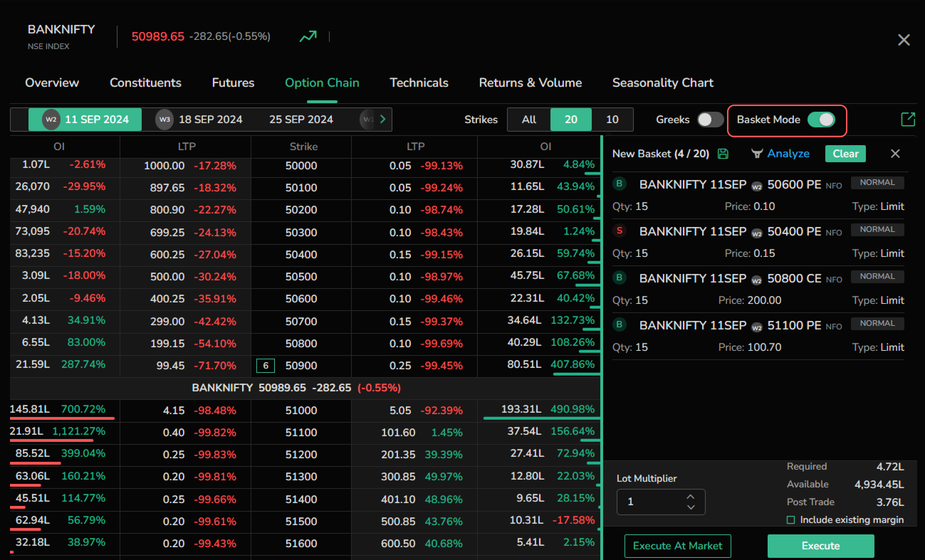Click call LTP 99.45 at strike 50900
Screen dimensions: 925x560
point(171,365)
